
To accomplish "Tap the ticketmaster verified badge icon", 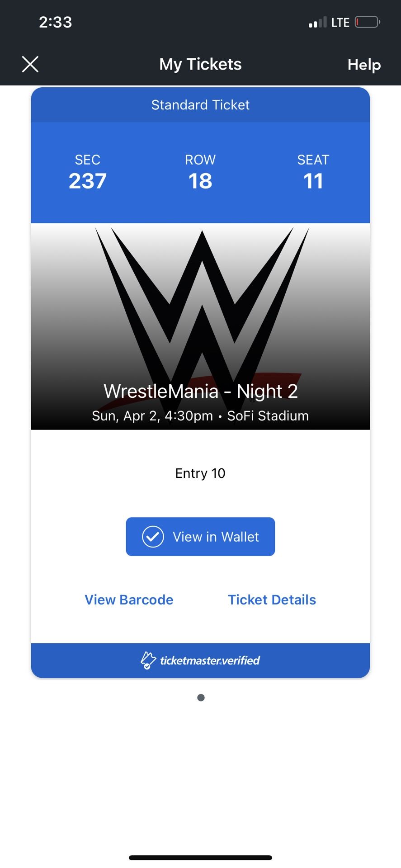I will (x=148, y=660).
